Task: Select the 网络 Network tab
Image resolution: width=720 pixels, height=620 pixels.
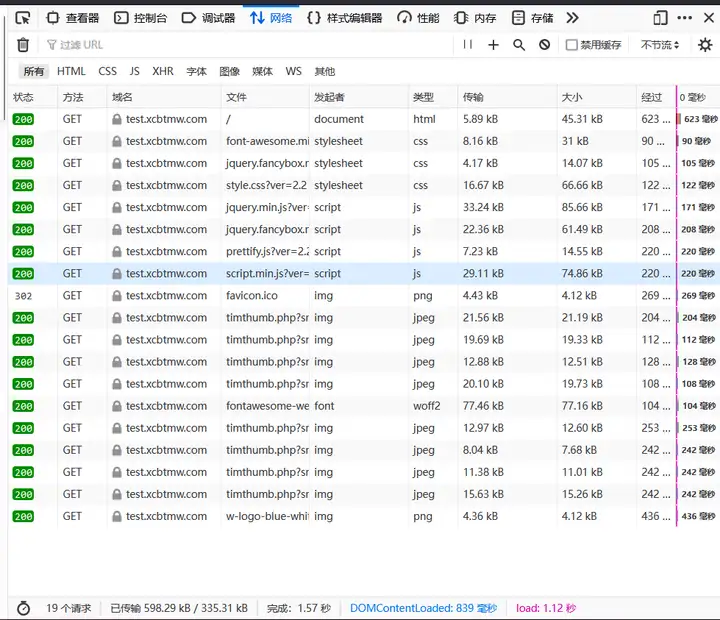Action: pos(271,18)
